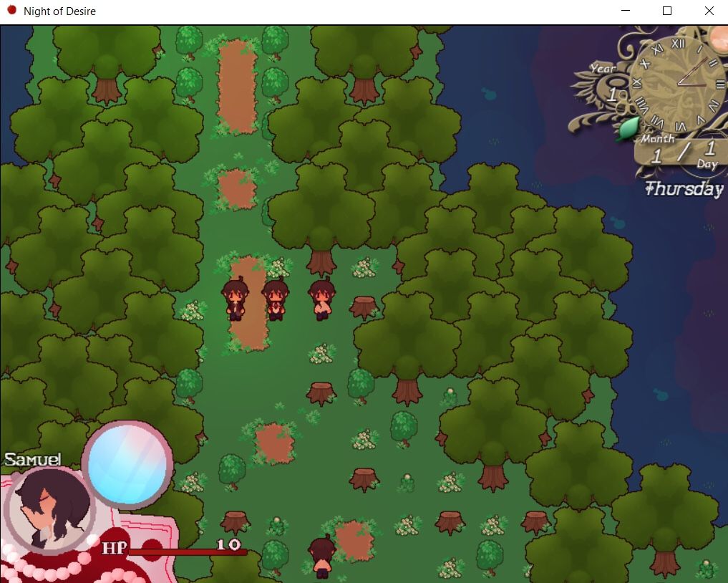
Task: Click the character facing away near the bottom
Action: [x=321, y=556]
